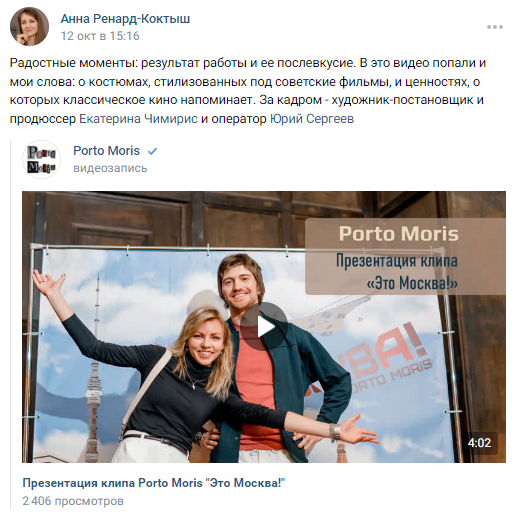Click the 4:02 duration badge on video
Viewport: 519px width, 512px height.
(479, 443)
